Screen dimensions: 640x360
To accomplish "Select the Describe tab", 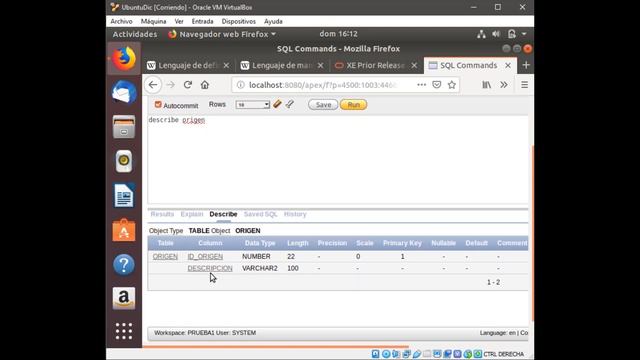I will point(223,214).
